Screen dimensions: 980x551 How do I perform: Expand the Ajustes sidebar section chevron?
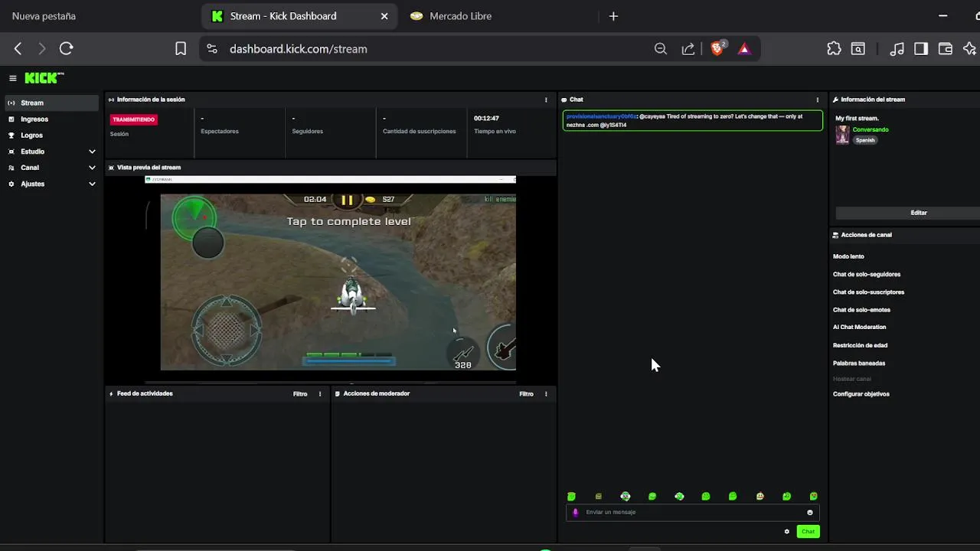(92, 184)
